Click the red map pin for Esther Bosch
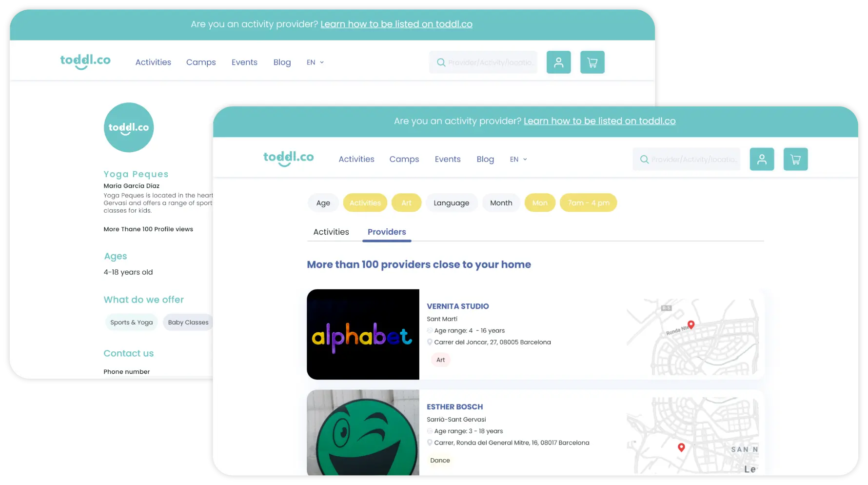 (x=681, y=447)
